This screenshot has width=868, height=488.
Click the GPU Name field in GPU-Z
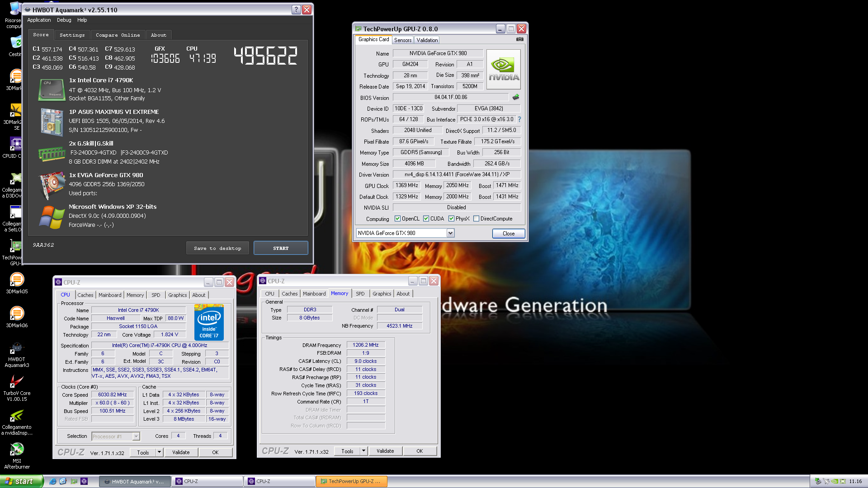point(438,53)
